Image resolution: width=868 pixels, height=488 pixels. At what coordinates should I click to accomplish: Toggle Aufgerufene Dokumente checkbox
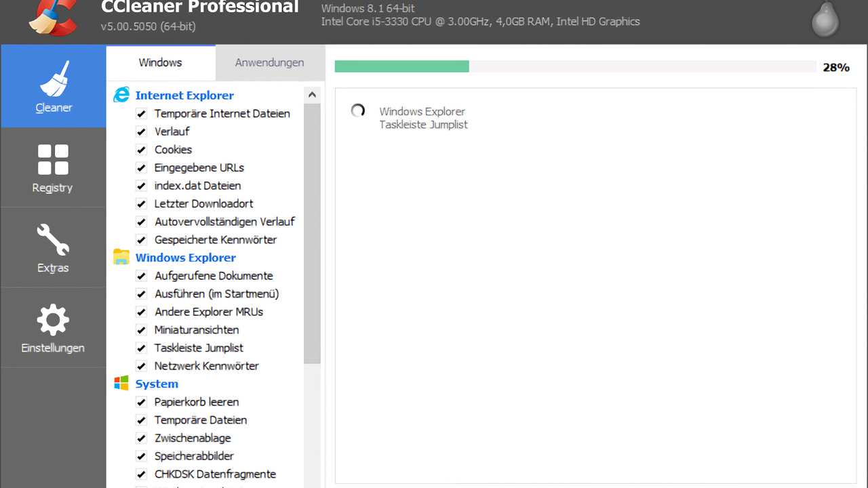(141, 276)
